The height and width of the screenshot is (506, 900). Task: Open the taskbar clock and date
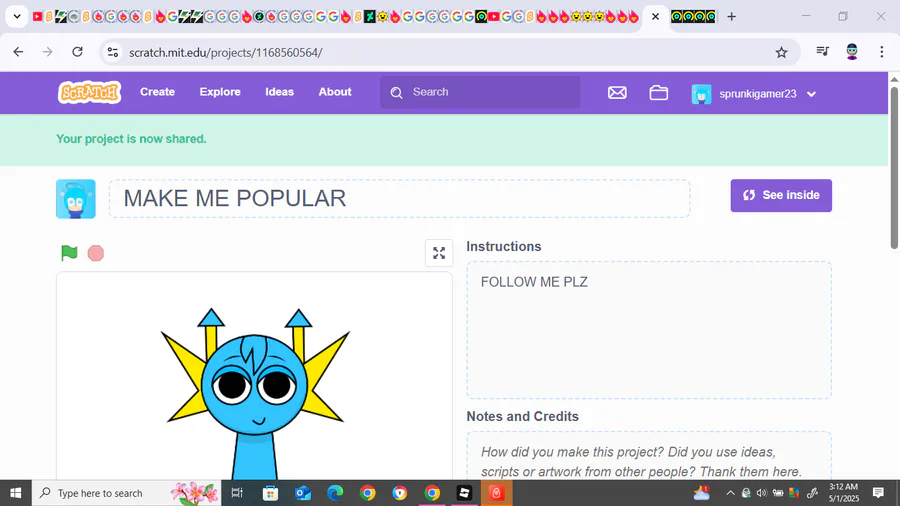843,493
